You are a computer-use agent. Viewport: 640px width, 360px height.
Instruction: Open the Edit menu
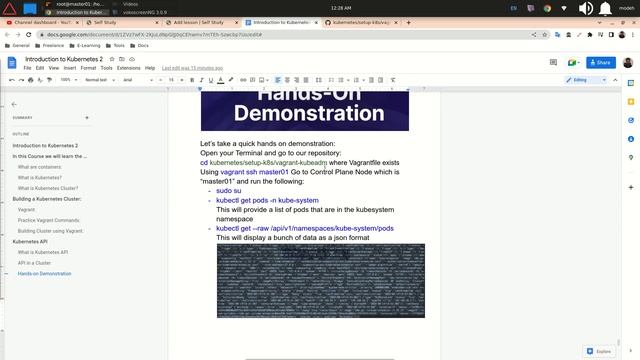[40, 68]
